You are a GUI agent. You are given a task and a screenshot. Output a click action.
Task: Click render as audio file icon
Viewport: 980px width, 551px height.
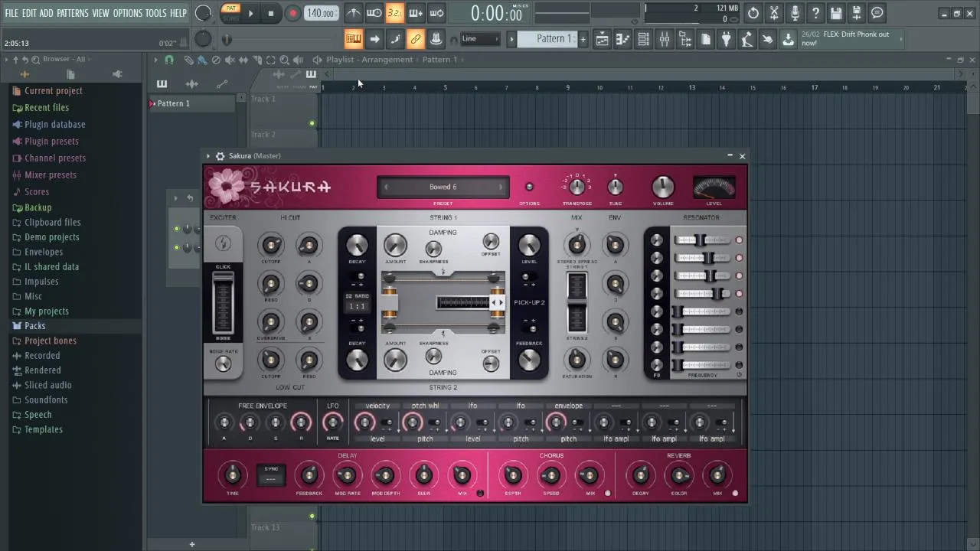pyautogui.click(x=857, y=13)
